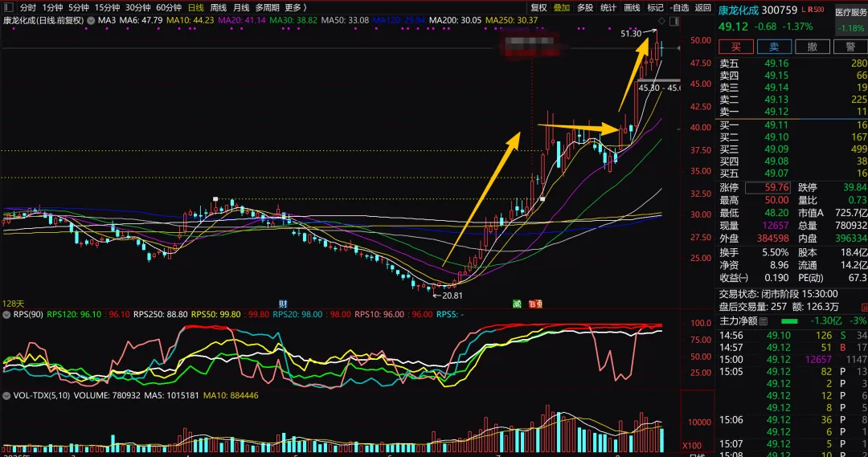Click the 撤 cancel order button

(812, 47)
